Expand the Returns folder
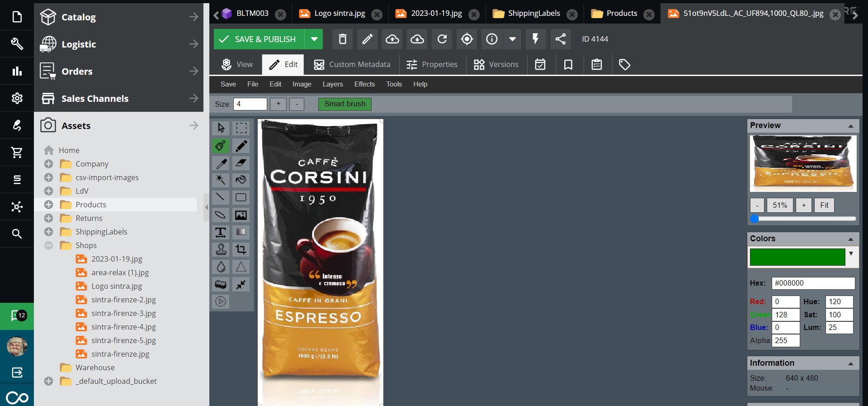Viewport: 868px width, 406px height. click(49, 218)
